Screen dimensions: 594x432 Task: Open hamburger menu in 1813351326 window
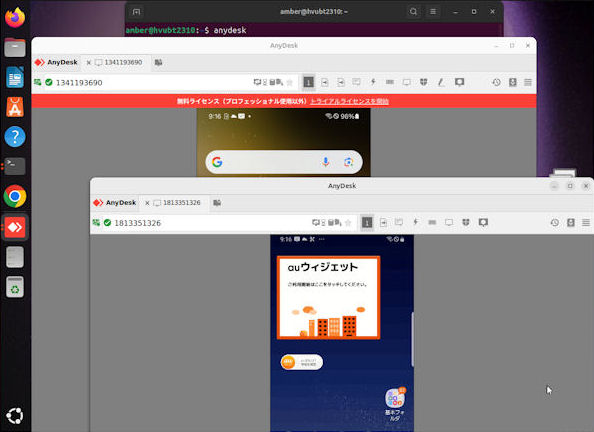coord(586,222)
